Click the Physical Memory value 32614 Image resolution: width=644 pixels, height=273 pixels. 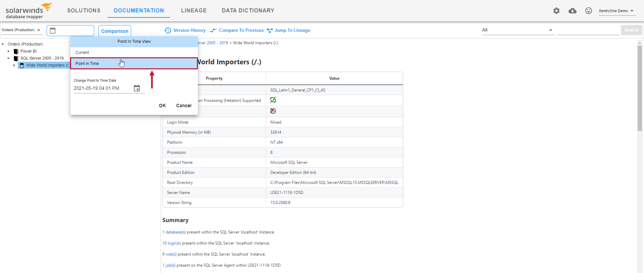tap(276, 132)
